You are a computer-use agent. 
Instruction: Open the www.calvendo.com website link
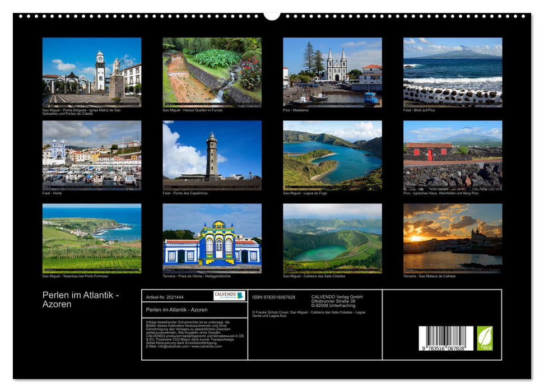[x=206, y=347]
